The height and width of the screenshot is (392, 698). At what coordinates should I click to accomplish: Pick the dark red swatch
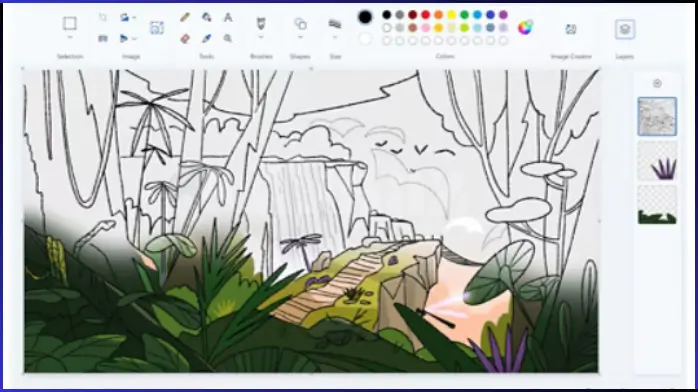tap(413, 15)
